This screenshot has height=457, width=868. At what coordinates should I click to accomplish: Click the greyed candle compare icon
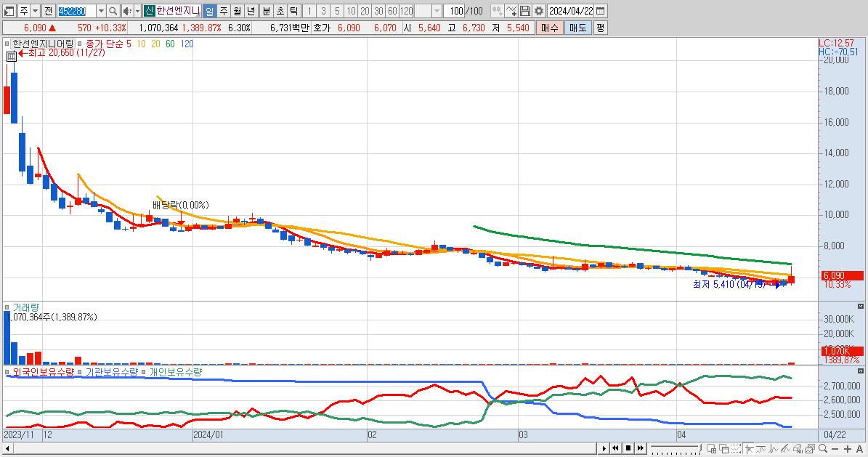[497, 10]
